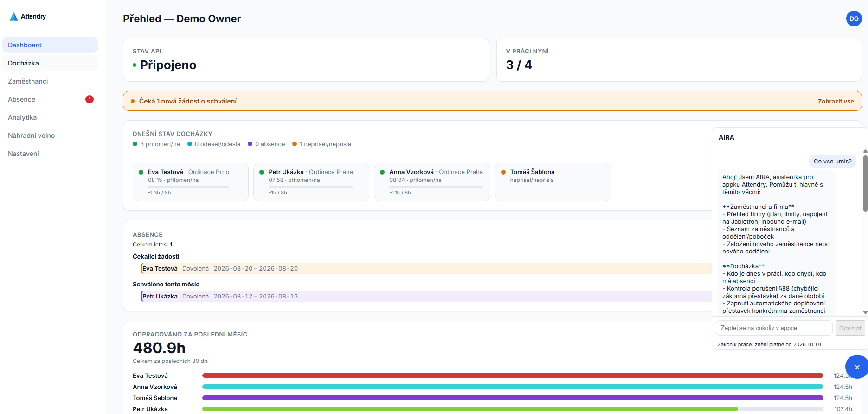Open Tomáš Šablona attendance card
The height and width of the screenshot is (414, 868).
pyautogui.click(x=553, y=182)
